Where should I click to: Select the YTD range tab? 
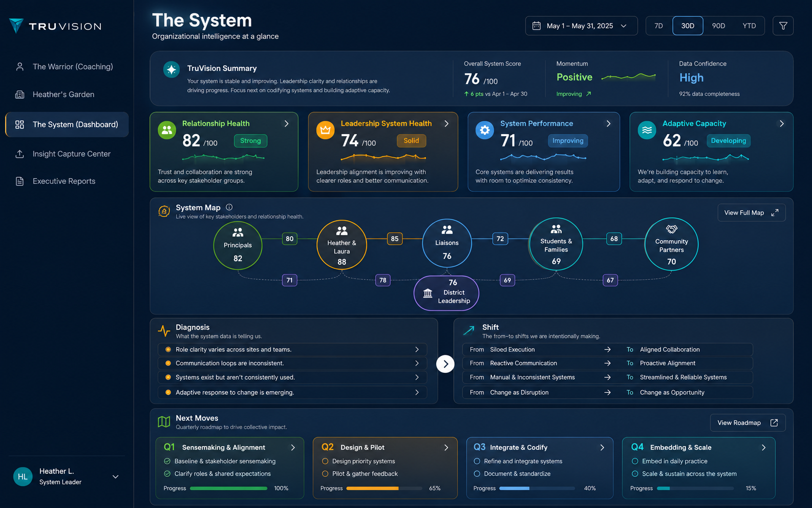coord(749,26)
